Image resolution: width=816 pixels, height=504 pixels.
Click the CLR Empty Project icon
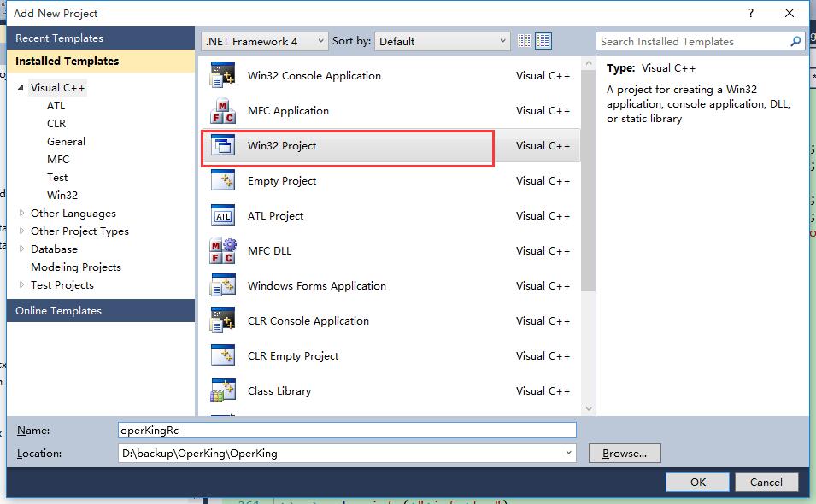coord(223,355)
